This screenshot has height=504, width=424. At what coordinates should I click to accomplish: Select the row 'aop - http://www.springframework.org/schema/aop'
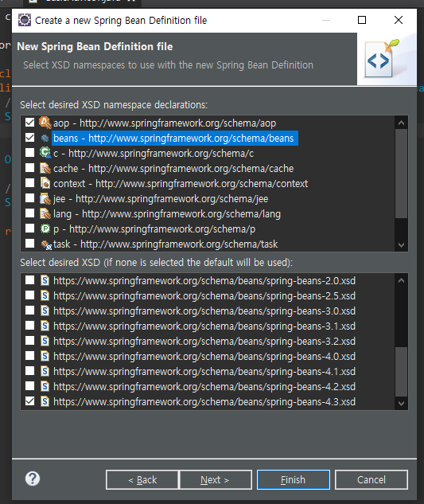(165, 123)
